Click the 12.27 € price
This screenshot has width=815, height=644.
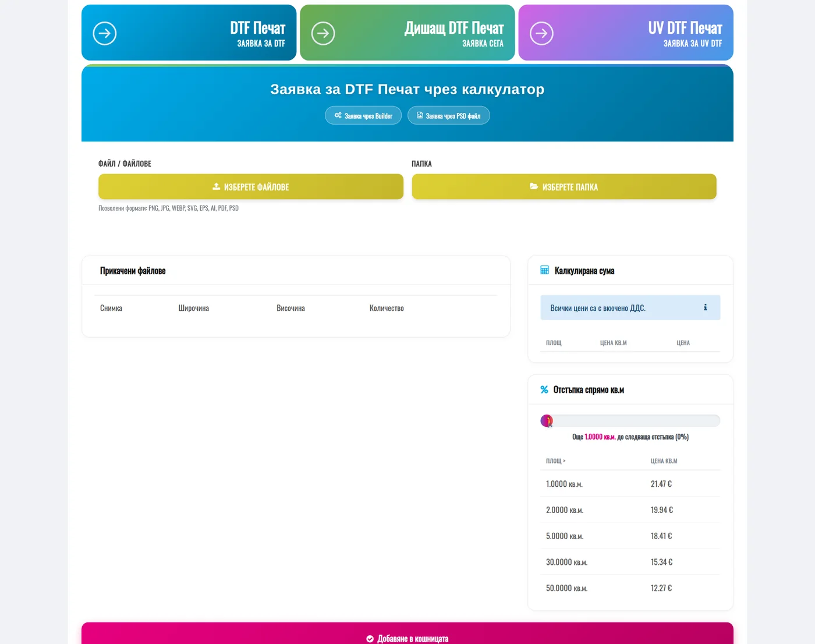click(x=661, y=589)
